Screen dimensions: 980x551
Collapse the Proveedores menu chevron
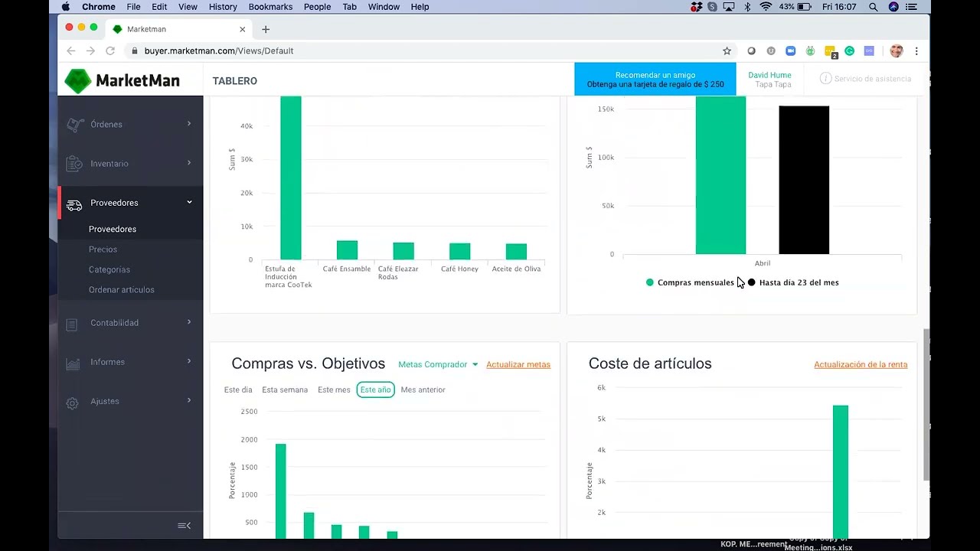(189, 202)
